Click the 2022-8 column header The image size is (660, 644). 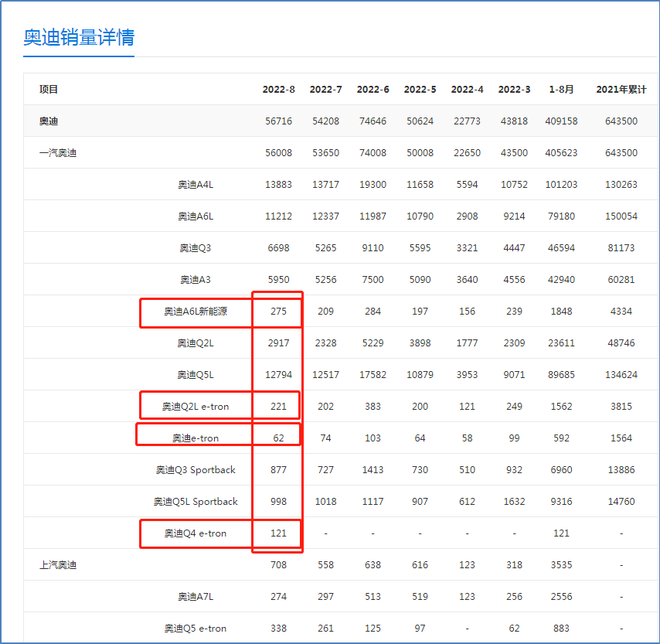279,89
